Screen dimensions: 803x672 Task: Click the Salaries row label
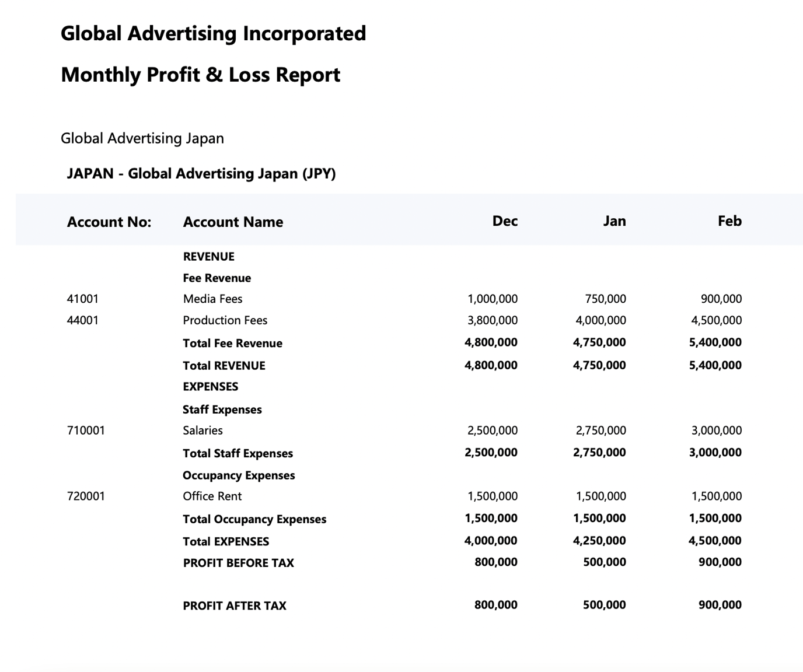[203, 430]
